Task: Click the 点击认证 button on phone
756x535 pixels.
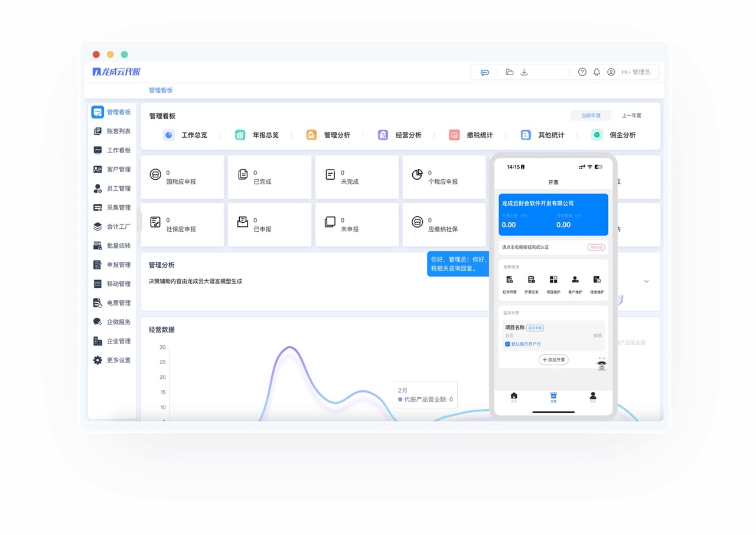Action: click(x=596, y=247)
